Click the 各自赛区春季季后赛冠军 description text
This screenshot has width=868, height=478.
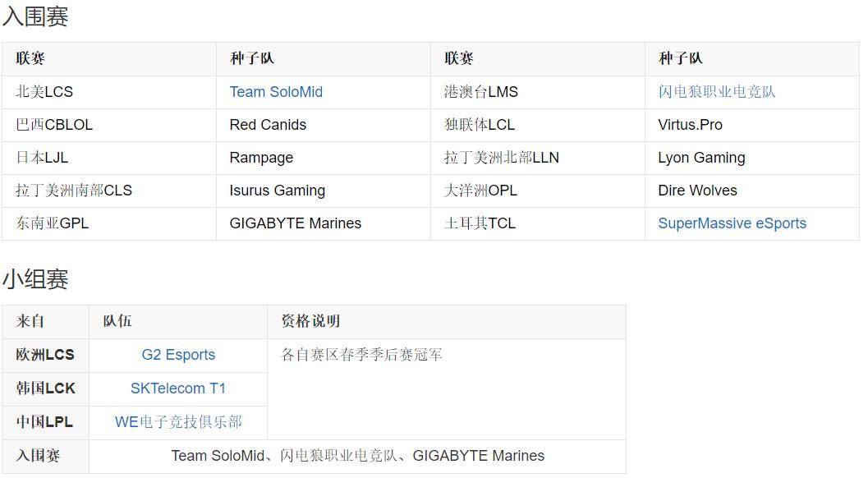coord(361,355)
